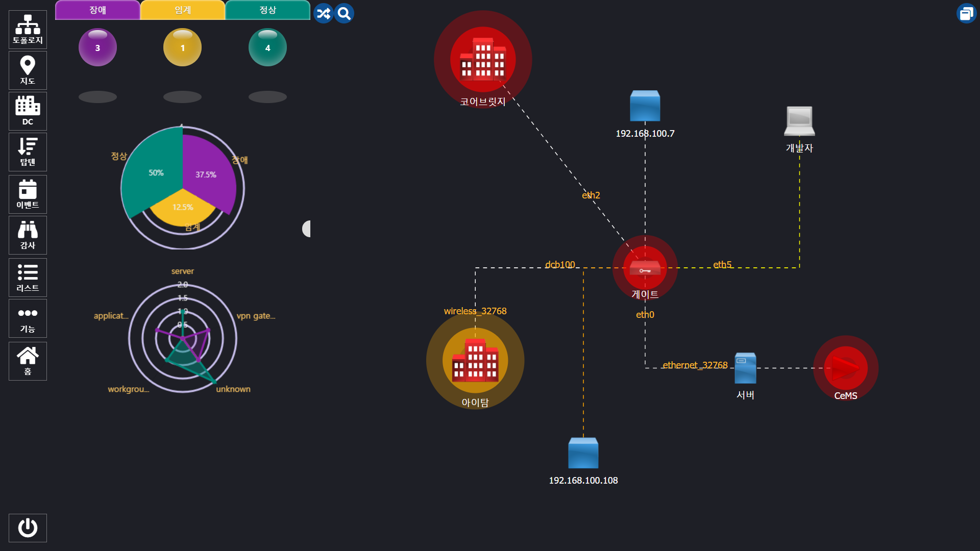Collapse the left panel with half-circle handle
Viewport: 980px width, 551px height.
tap(306, 229)
